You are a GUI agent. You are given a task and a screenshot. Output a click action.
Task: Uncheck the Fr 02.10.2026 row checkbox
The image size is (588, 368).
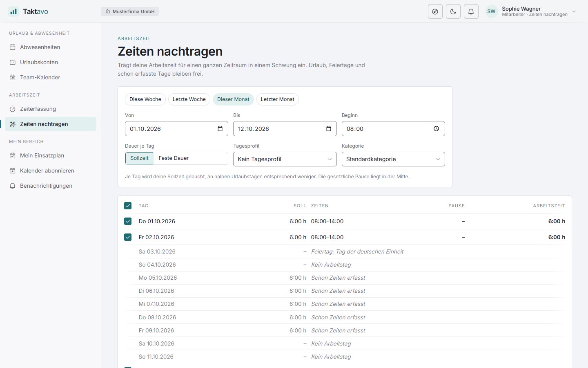[128, 237]
